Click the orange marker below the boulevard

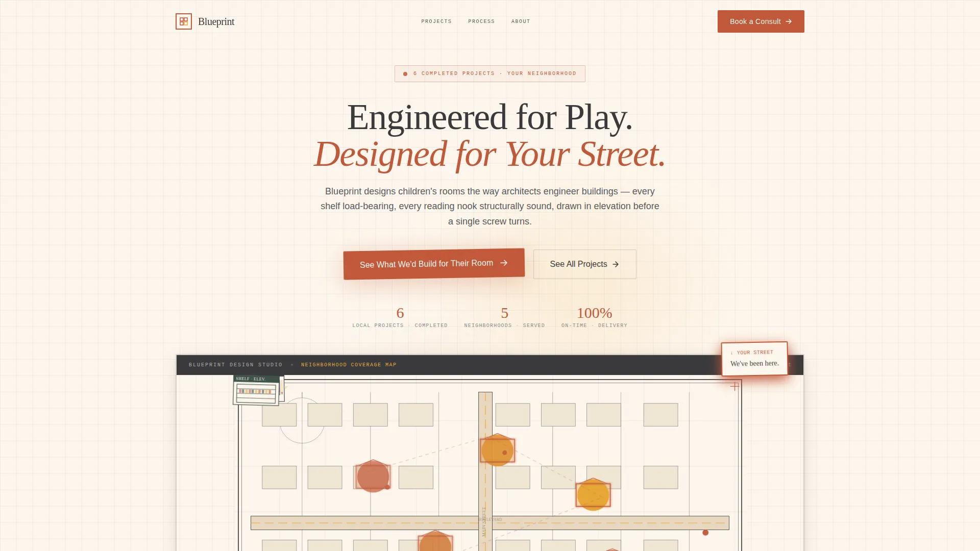(x=435, y=541)
